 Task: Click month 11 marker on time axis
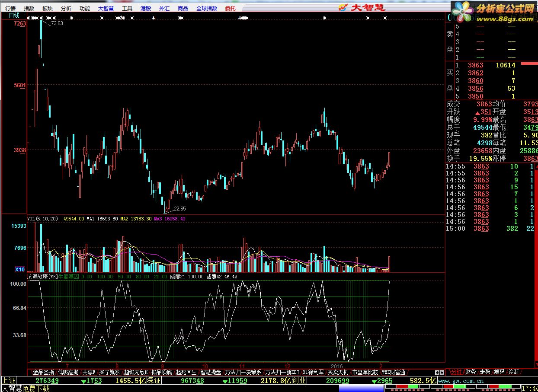click(x=243, y=366)
